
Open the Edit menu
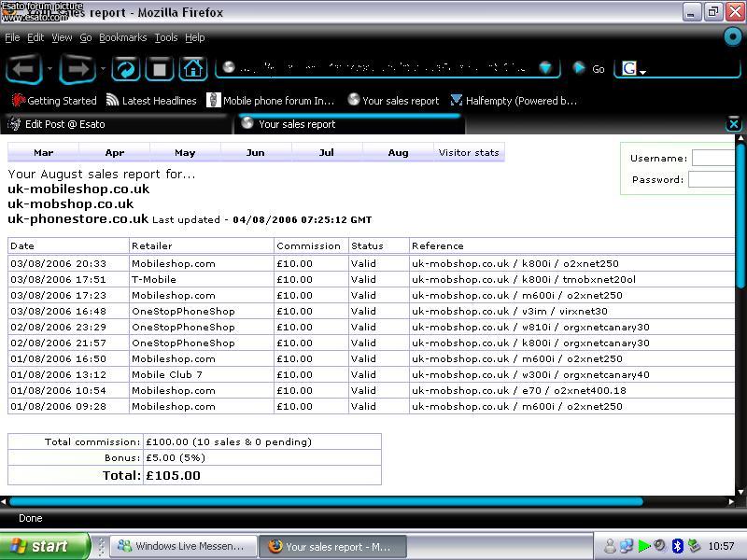pos(35,37)
